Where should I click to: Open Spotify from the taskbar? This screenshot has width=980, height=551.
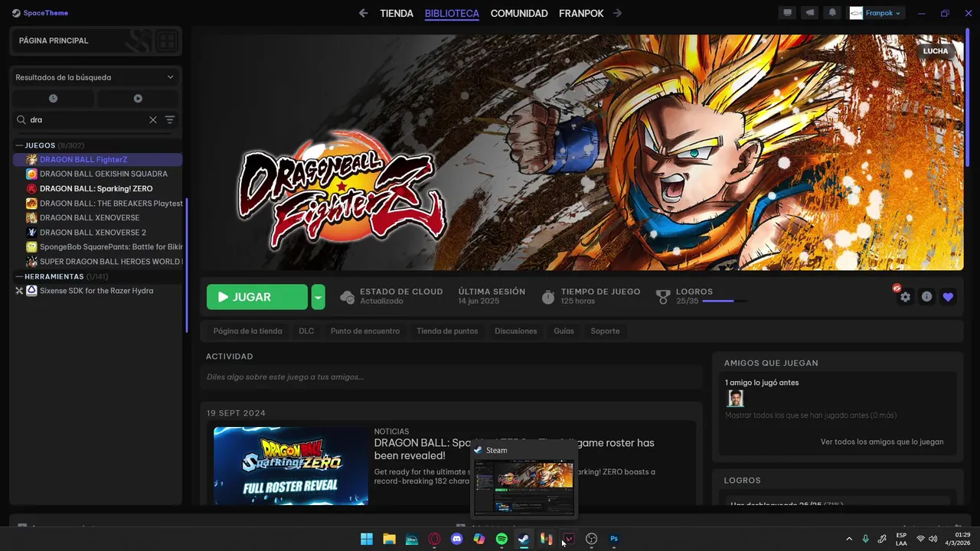pos(501,539)
